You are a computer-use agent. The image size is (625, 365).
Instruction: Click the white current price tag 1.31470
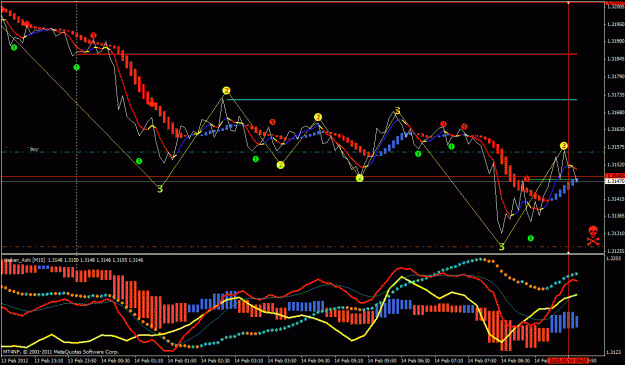point(615,181)
